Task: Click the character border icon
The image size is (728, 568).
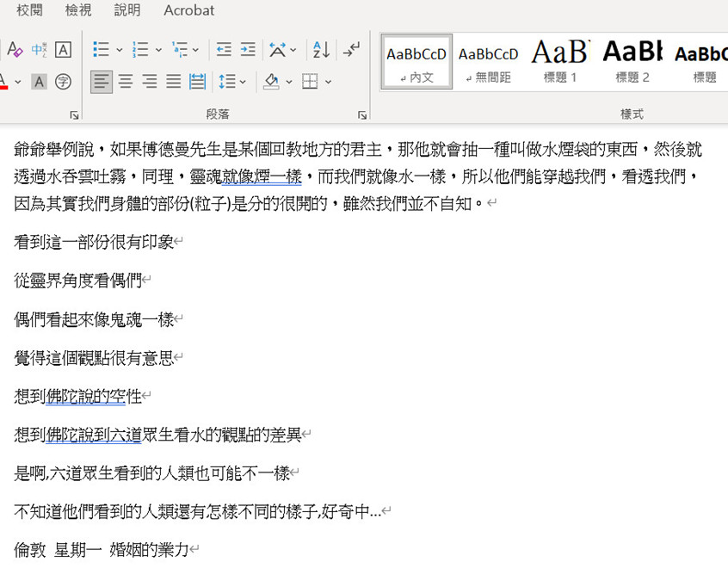Action: point(63,50)
